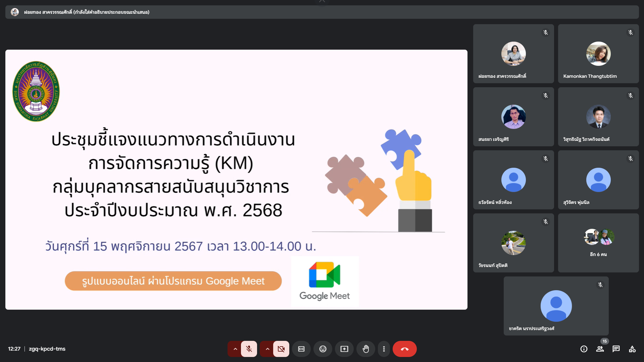Select Kamonkan Thangtubtim participant tile
The width and height of the screenshot is (644, 362).
(x=598, y=54)
